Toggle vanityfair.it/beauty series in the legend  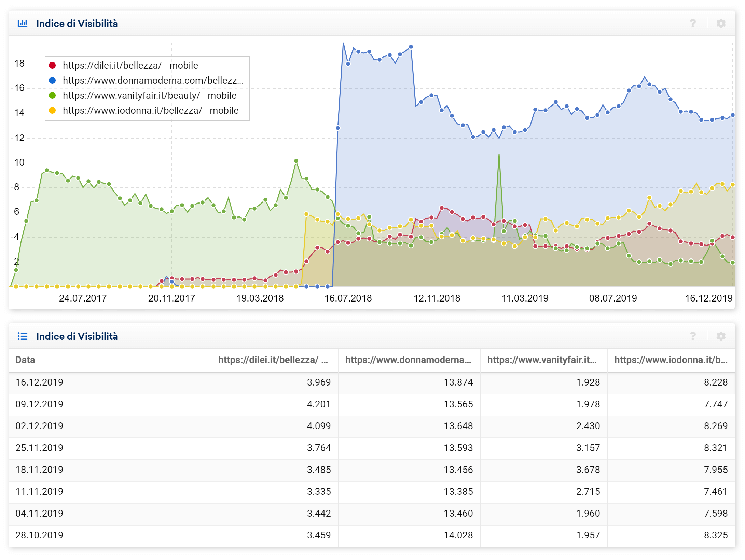pos(149,95)
